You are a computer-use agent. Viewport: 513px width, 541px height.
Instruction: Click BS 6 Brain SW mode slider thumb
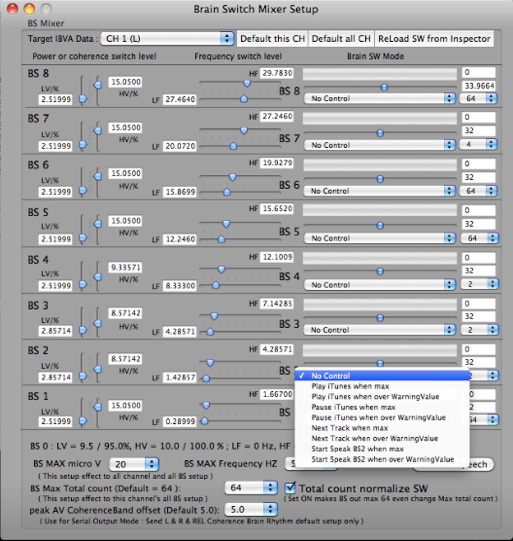380,179
